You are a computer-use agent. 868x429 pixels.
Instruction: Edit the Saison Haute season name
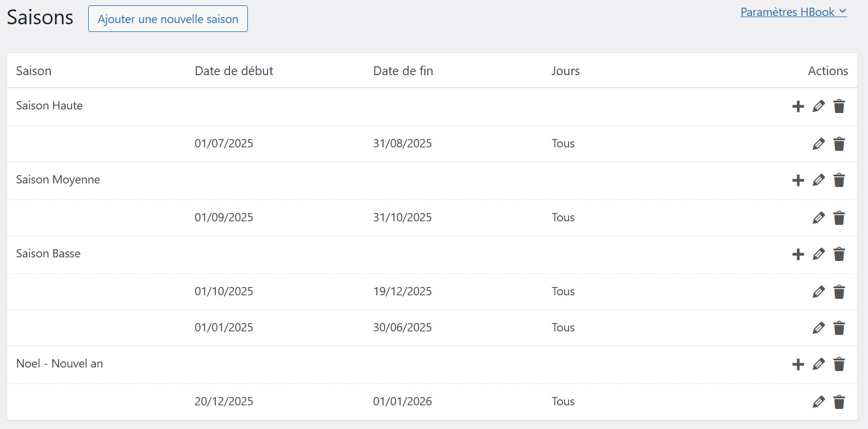(x=818, y=107)
